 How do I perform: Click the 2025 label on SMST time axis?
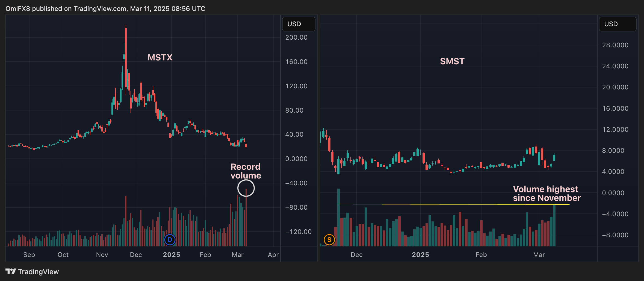coord(421,255)
